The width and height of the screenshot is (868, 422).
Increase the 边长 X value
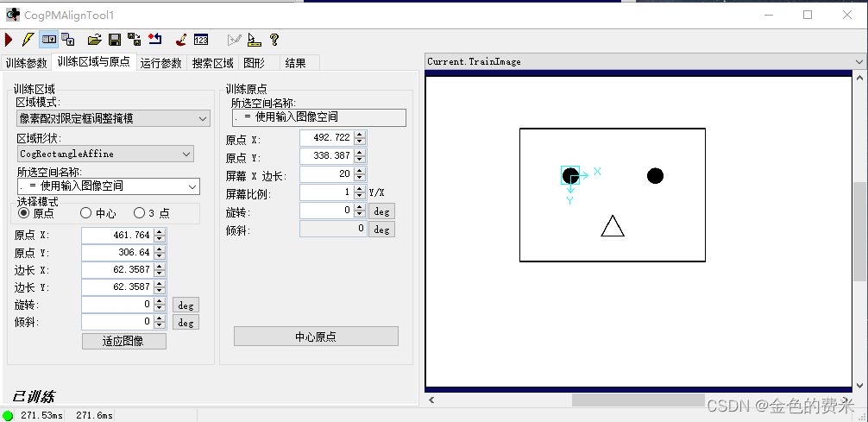pos(160,267)
